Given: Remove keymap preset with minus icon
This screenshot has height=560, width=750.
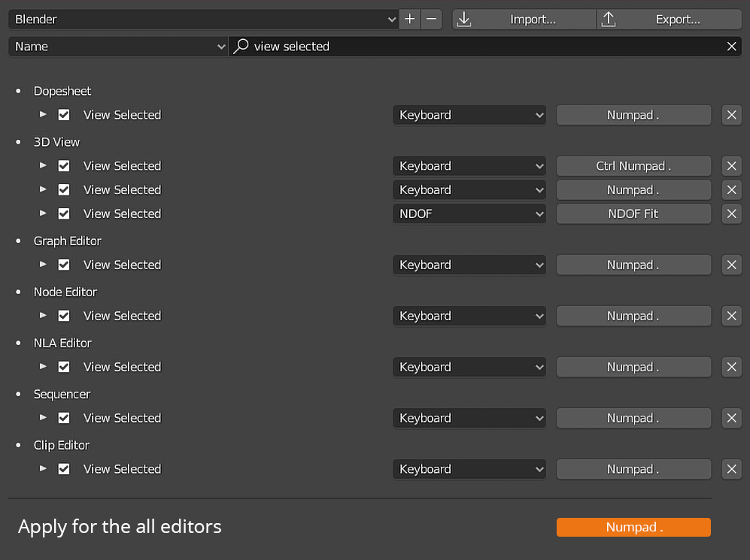Looking at the screenshot, I should tap(432, 19).
